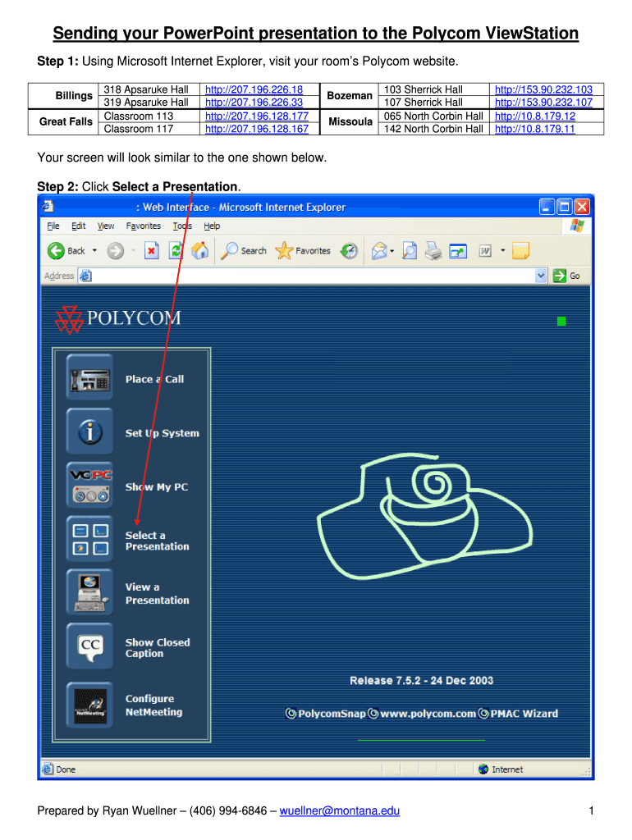Expand the Back button history dropdown arrow
Viewport: 632px width, 840px height.
(94, 250)
